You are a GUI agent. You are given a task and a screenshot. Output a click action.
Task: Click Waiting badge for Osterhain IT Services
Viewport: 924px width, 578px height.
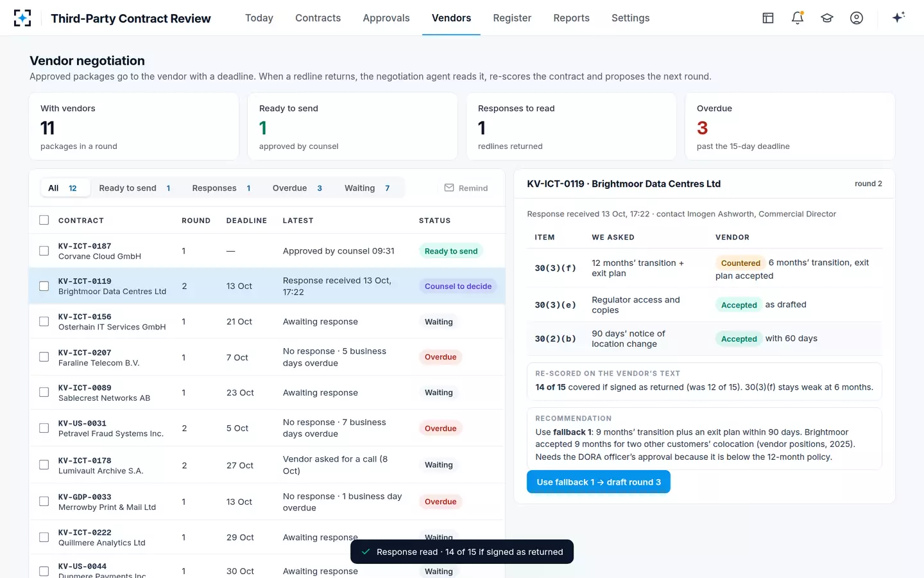coord(439,322)
